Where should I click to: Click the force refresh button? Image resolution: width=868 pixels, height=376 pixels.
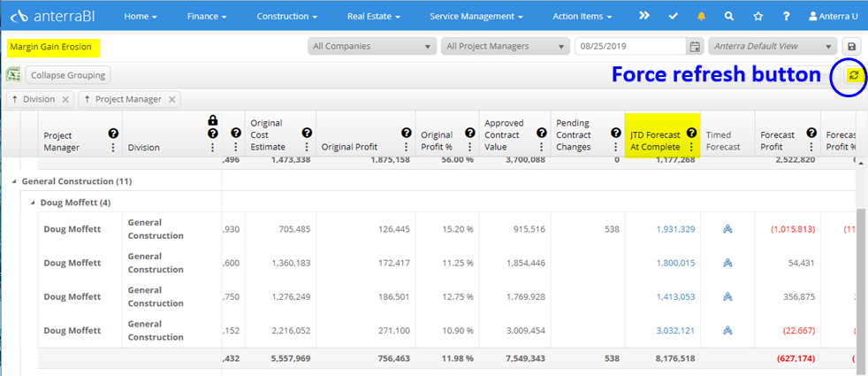click(x=852, y=76)
